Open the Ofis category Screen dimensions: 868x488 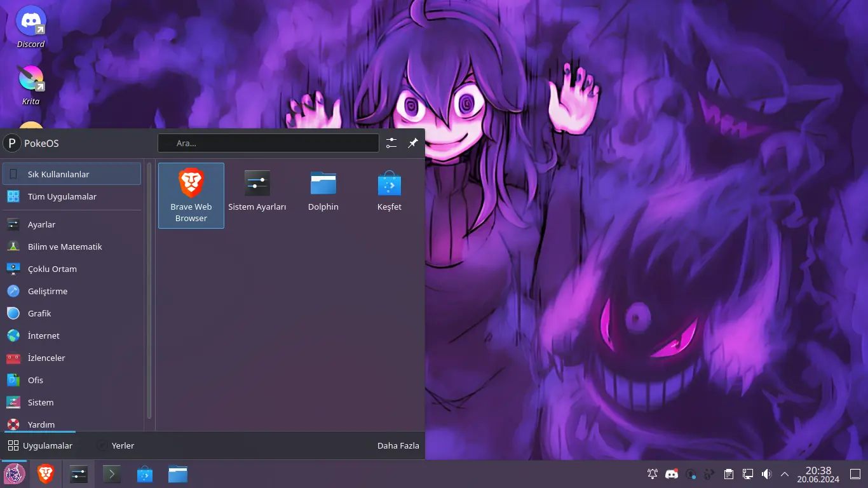click(x=72, y=380)
